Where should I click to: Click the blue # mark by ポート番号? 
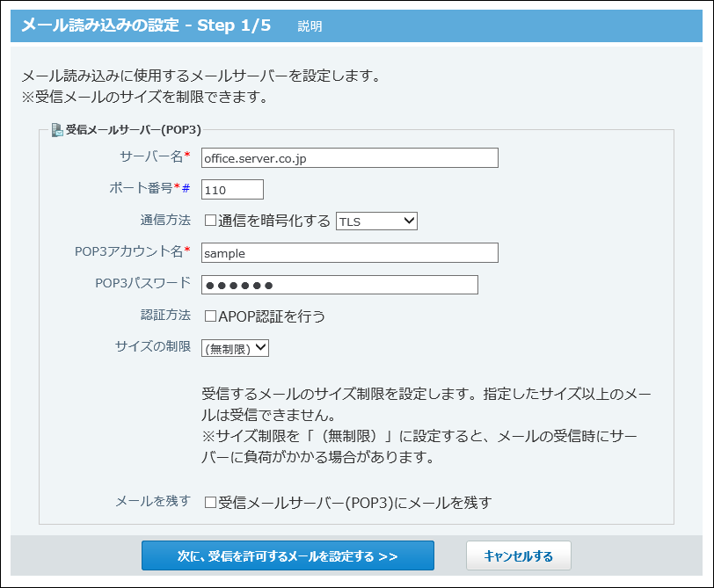pos(186,188)
